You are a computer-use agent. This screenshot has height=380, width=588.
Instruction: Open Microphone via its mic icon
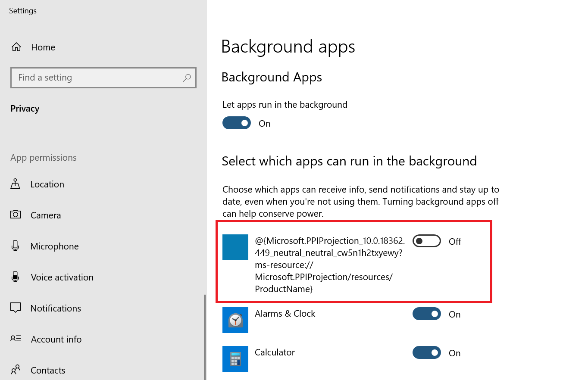(x=16, y=246)
